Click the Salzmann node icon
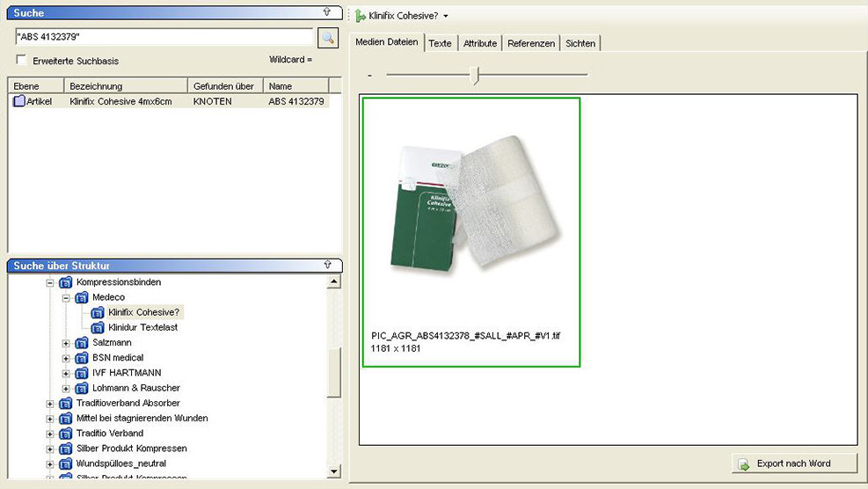This screenshot has width=868, height=489. [x=82, y=343]
